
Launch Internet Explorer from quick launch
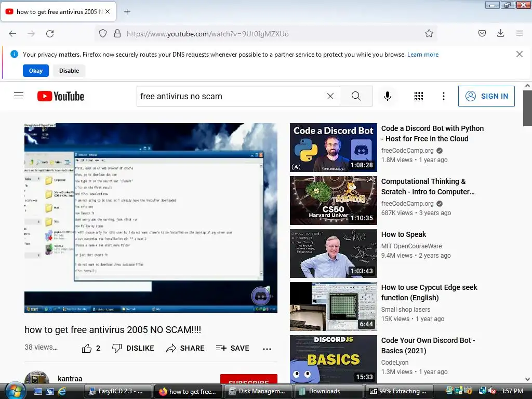coord(62,391)
